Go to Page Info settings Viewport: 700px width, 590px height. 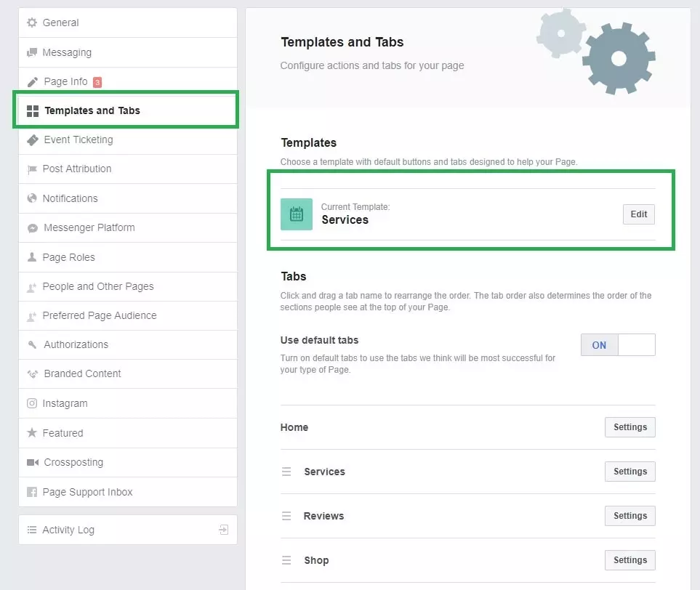click(x=128, y=82)
